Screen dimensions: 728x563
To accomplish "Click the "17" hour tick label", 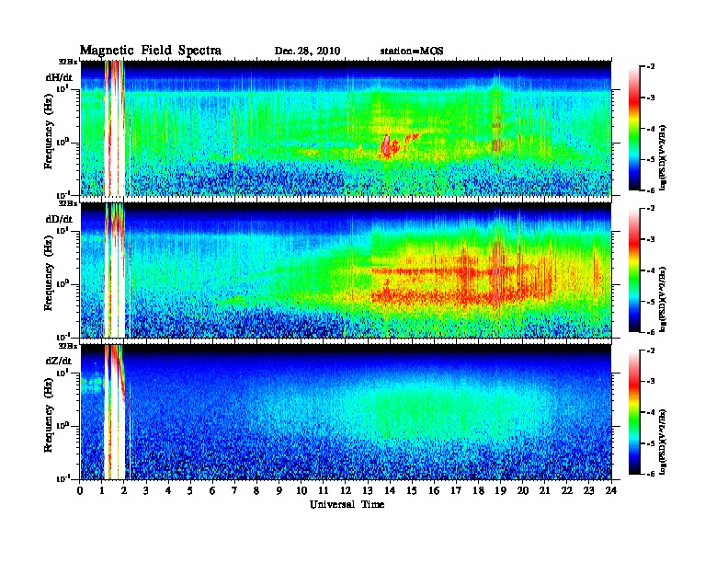I will tap(457, 490).
